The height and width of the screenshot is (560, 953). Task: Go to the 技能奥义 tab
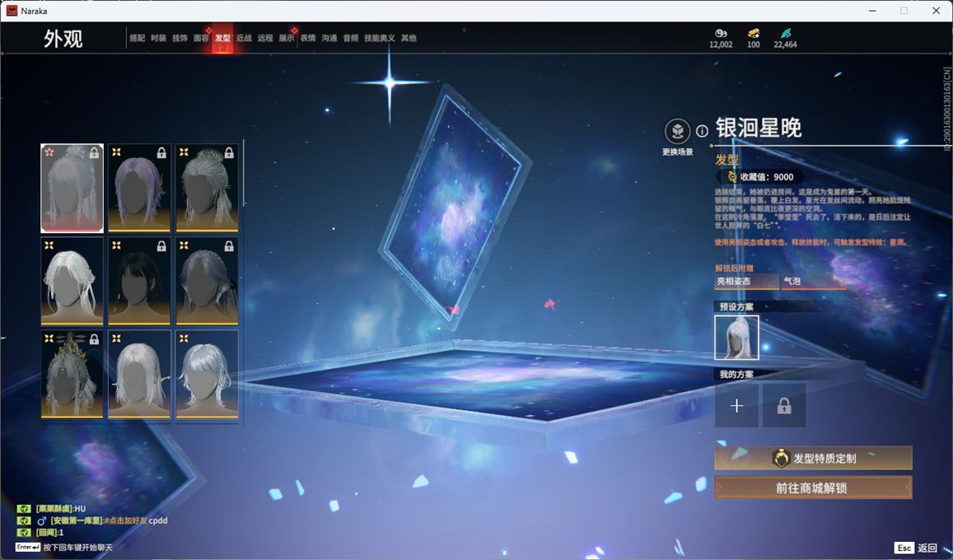[x=379, y=38]
